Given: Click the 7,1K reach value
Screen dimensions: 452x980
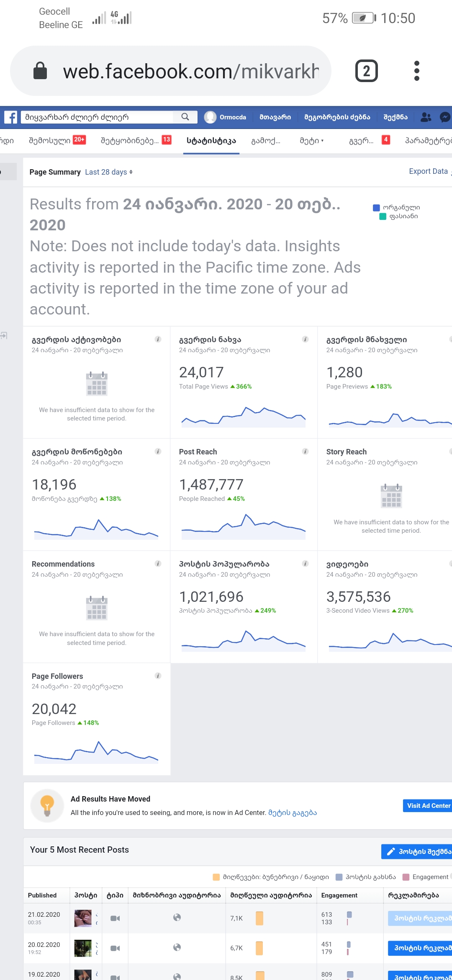Looking at the screenshot, I should (236, 918).
